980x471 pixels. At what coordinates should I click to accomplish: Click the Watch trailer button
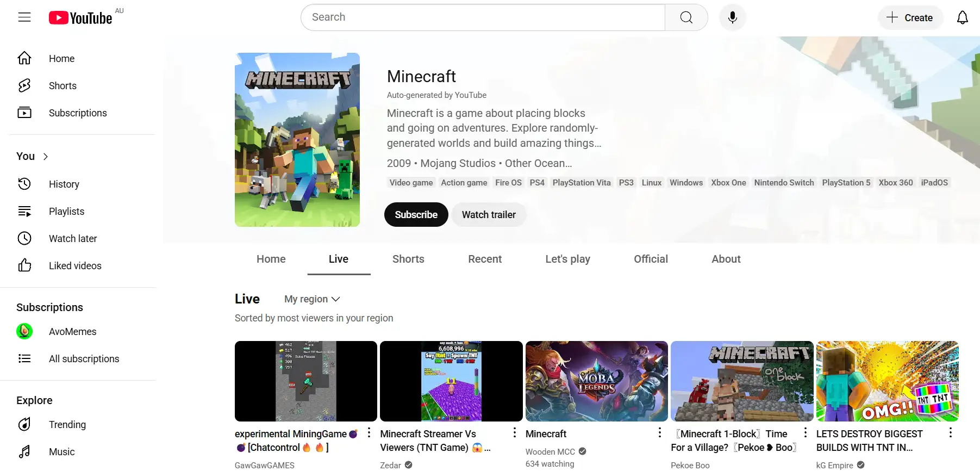pos(489,214)
